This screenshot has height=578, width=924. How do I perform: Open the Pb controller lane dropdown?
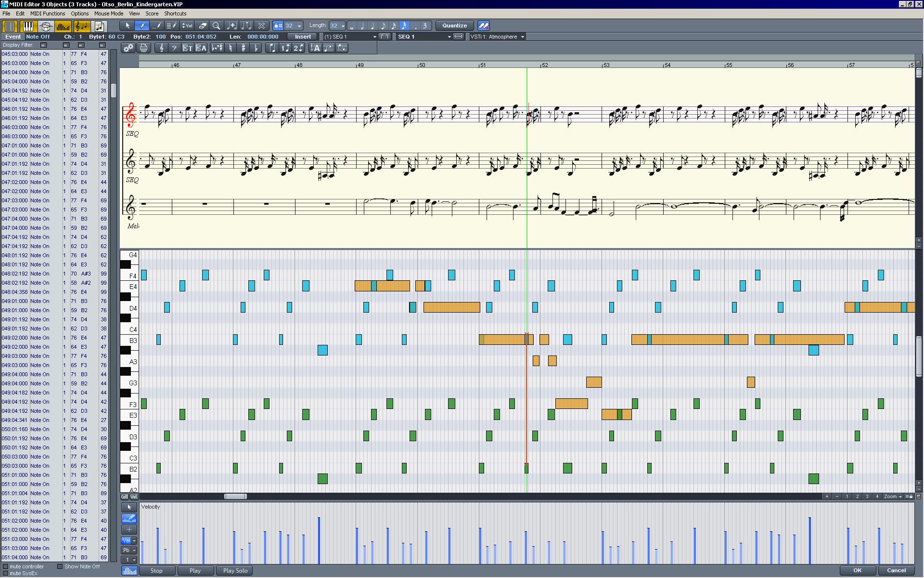[x=134, y=551]
